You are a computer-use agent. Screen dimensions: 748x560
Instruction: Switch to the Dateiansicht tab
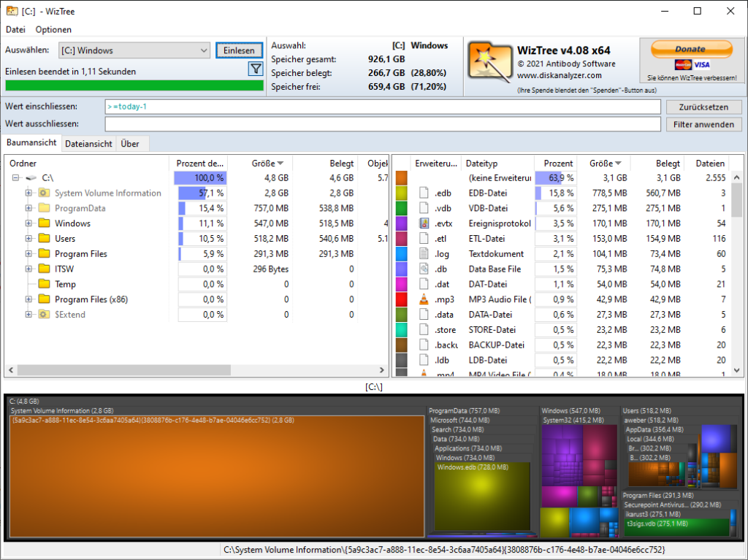coord(88,144)
